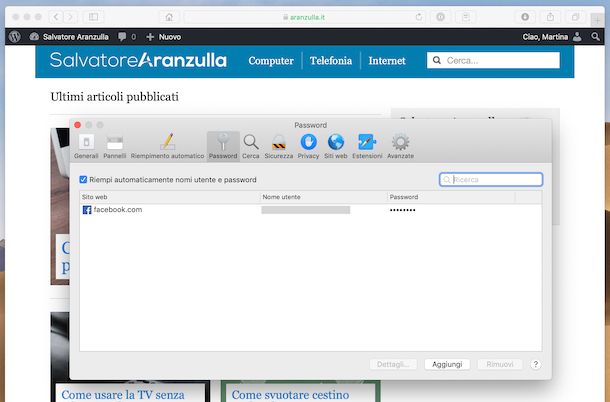Viewport: 610px width, 402px height.
Task: Open the comments bubble in admin bar
Action: [x=127, y=37]
